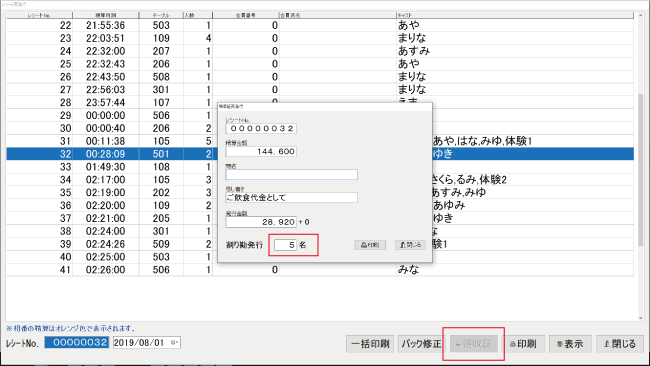
Task: Select receipt row 24 at 22:32:00
Action: (320, 51)
